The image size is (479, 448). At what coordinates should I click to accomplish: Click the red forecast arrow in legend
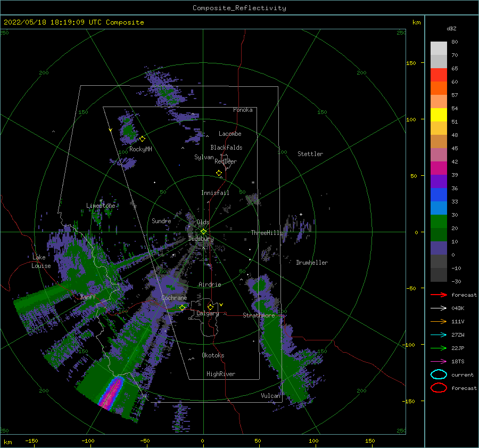pos(439,295)
